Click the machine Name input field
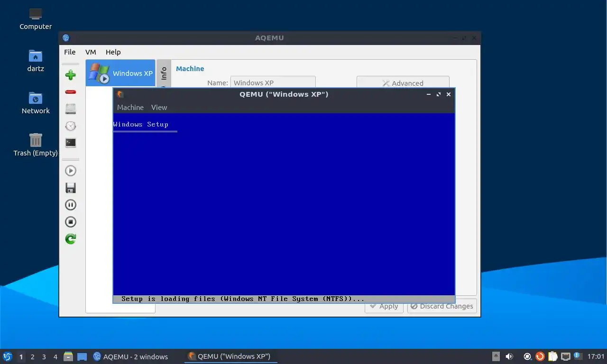 273,82
